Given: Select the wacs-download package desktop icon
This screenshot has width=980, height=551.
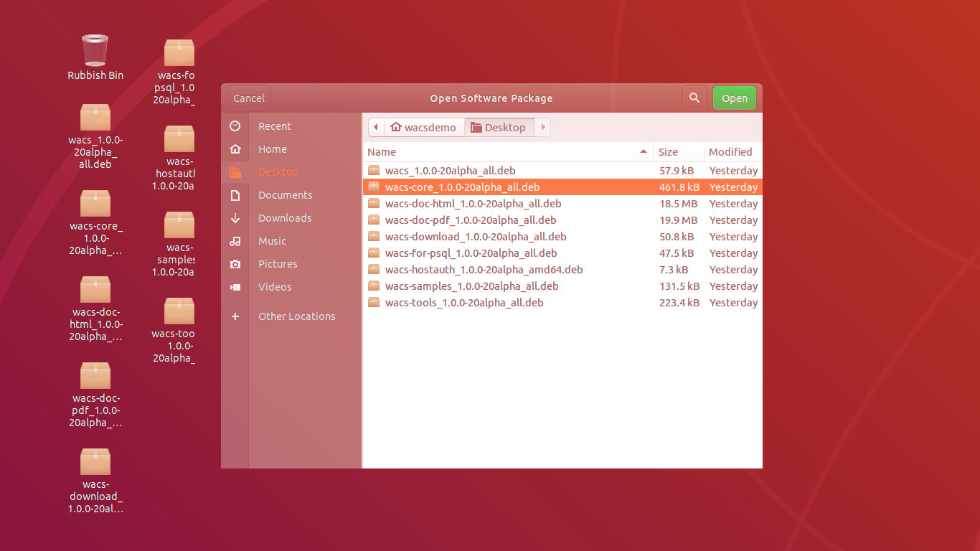Looking at the screenshot, I should pos(95,481).
